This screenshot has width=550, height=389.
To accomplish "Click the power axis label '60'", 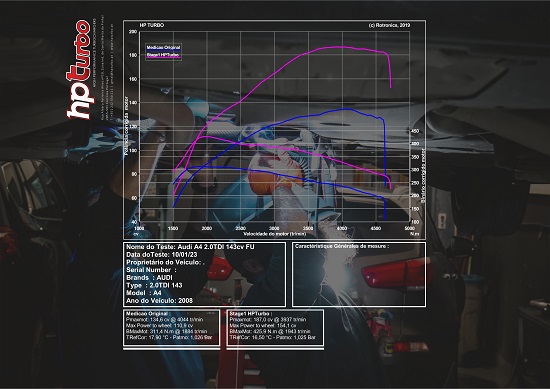I will [x=134, y=198].
